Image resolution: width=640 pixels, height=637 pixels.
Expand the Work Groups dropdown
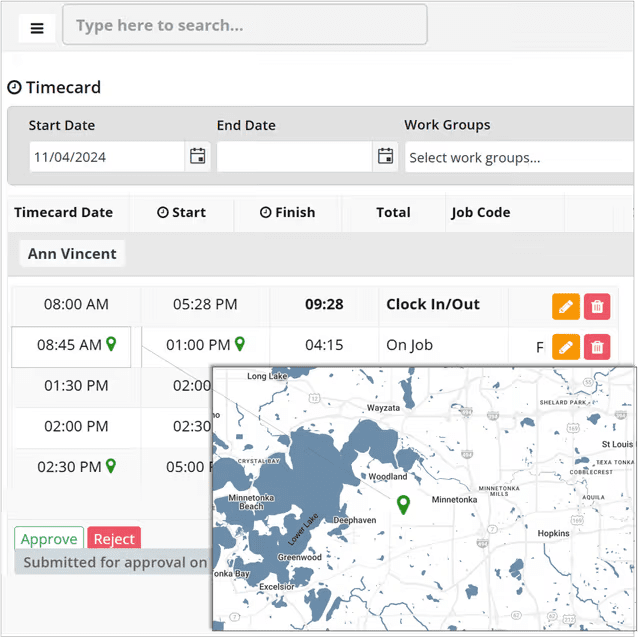[x=518, y=157]
